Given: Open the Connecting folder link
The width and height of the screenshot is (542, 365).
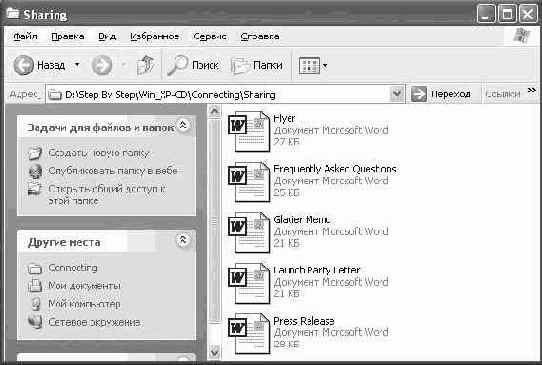Looking at the screenshot, I should [x=73, y=268].
